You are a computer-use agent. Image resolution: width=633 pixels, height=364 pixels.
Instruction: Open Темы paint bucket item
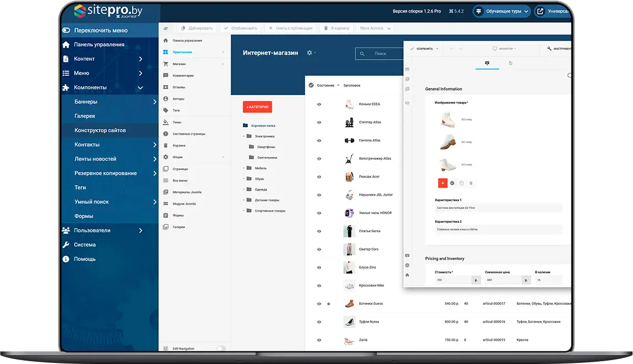click(166, 122)
